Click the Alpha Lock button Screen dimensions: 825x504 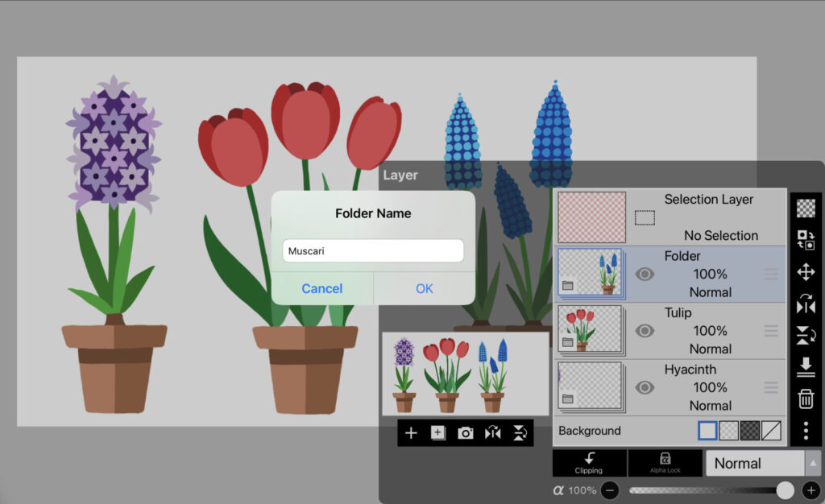(665, 463)
